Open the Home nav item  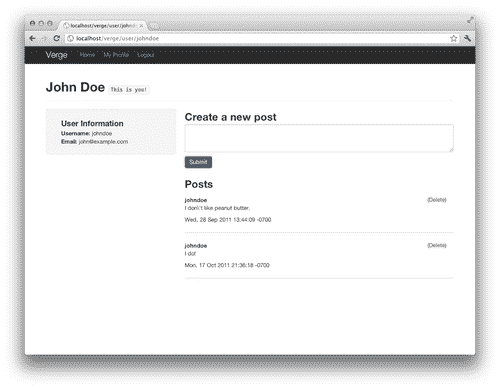[x=87, y=55]
